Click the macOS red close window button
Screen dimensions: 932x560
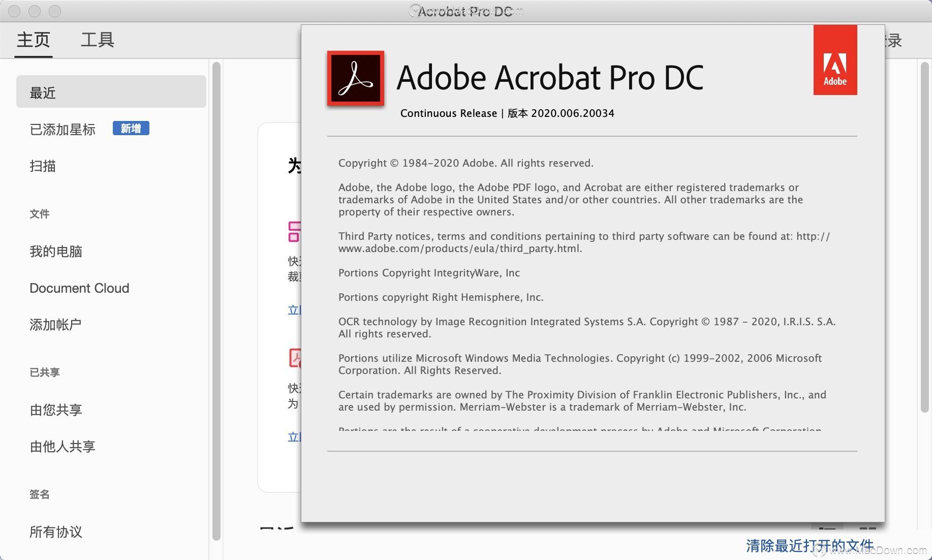(x=14, y=11)
